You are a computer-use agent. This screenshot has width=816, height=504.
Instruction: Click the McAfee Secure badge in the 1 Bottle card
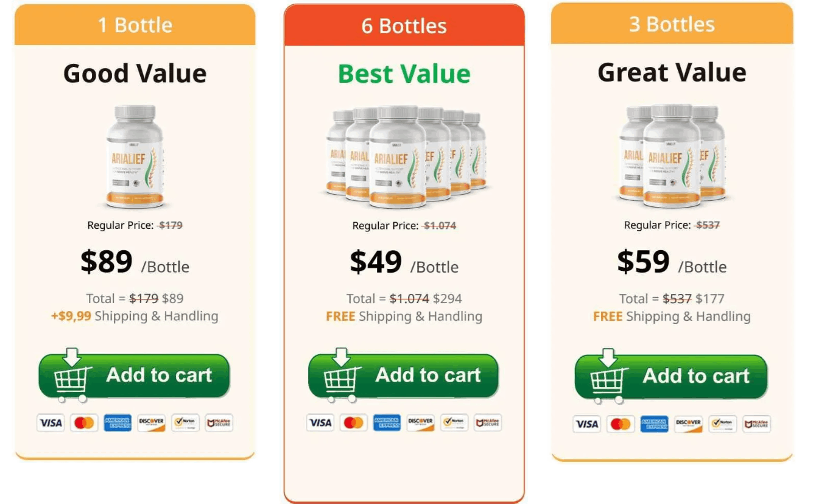tap(219, 423)
